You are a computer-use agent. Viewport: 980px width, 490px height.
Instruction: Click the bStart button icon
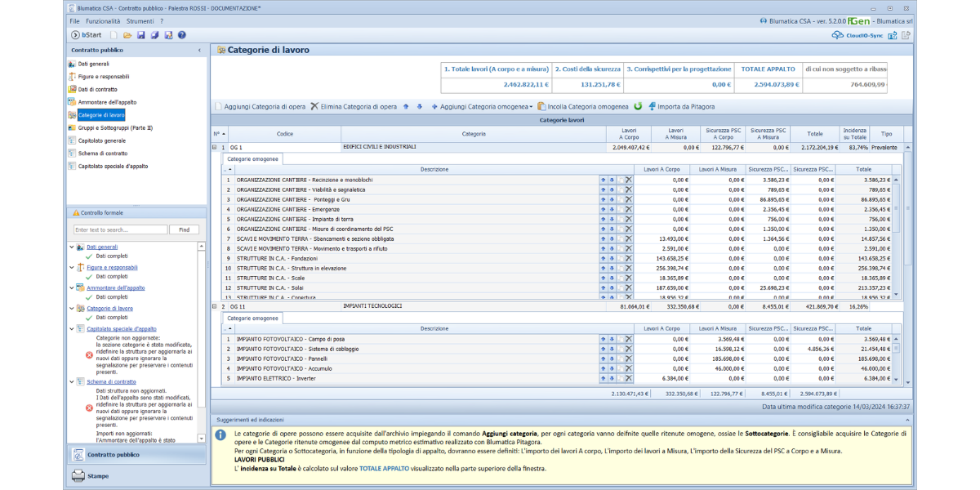click(x=76, y=35)
